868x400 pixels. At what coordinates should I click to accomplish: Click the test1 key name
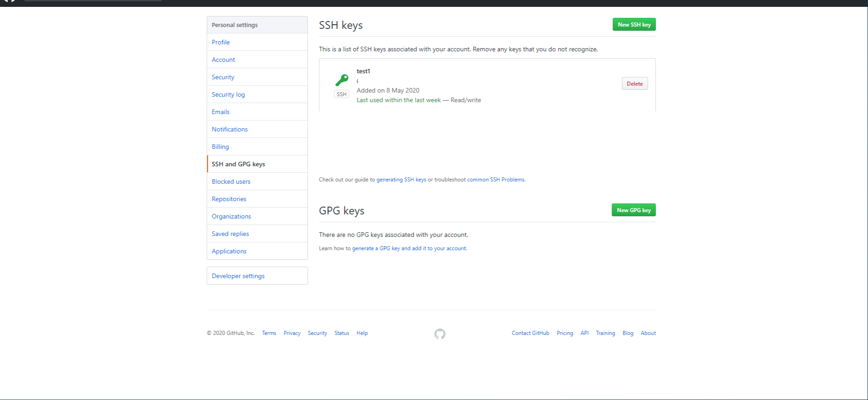363,71
